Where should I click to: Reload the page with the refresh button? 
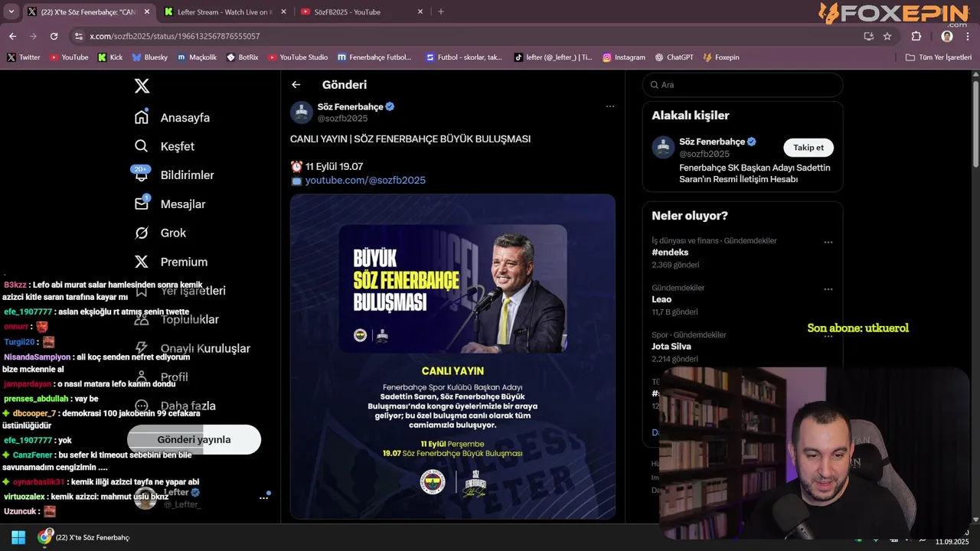click(54, 36)
